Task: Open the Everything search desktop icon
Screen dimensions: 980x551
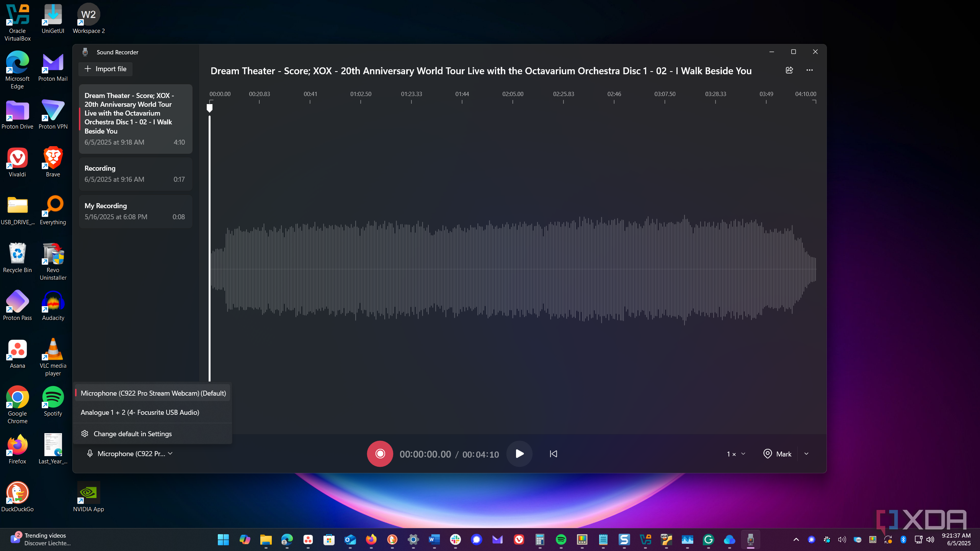Action: point(53,210)
